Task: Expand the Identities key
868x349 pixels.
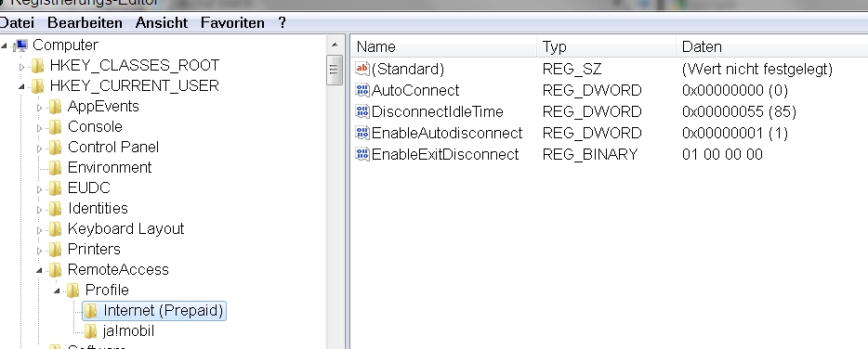Action: pyautogui.click(x=39, y=210)
